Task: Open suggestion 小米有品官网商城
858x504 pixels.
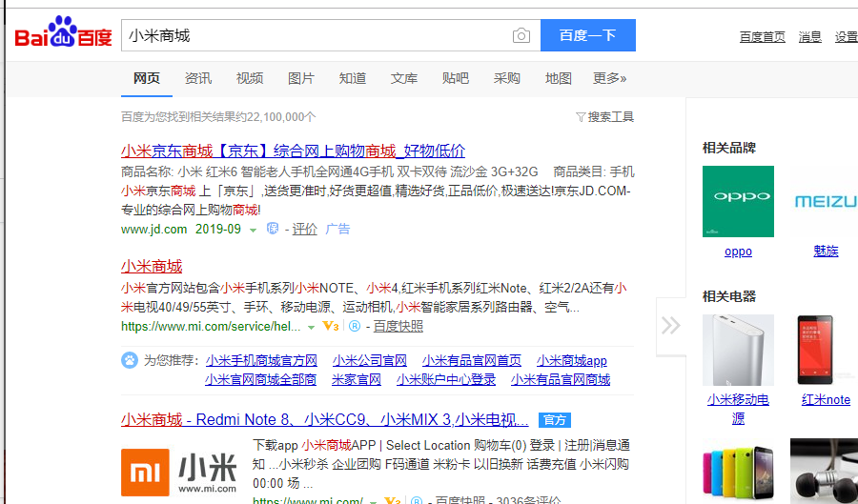Action: click(x=561, y=379)
